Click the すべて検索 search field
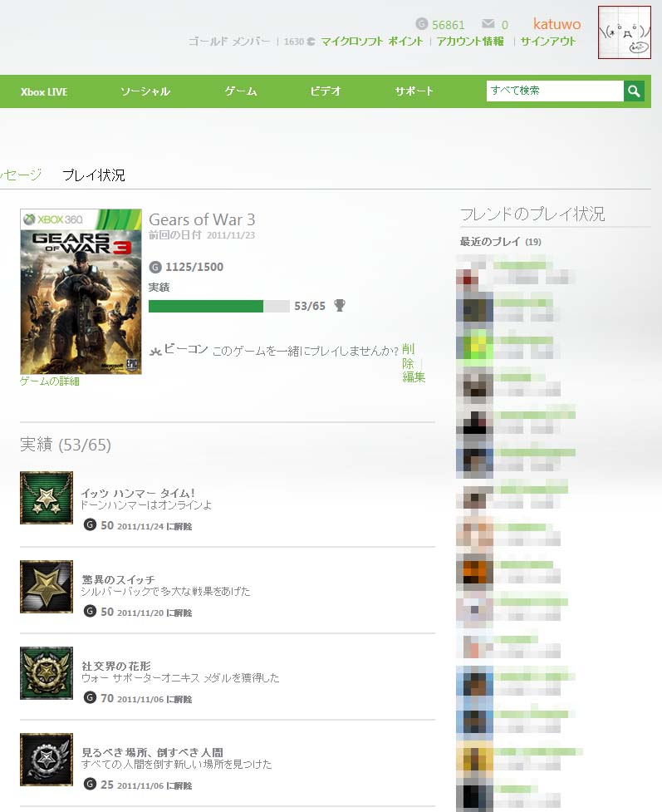 555,91
